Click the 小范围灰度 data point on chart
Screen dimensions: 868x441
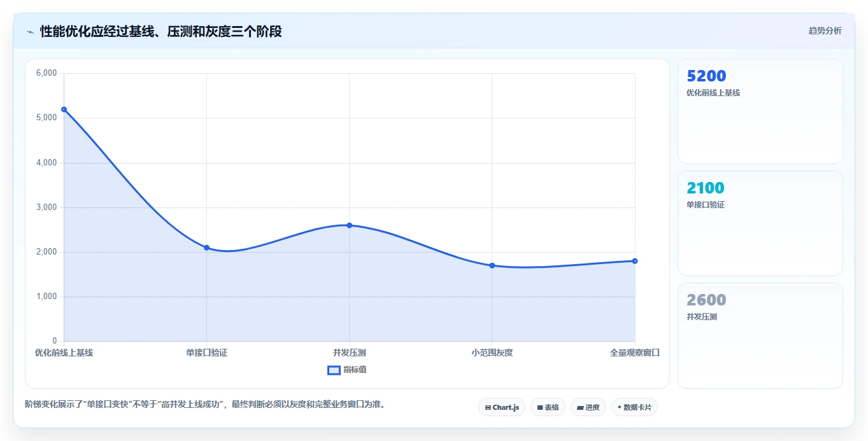pos(492,265)
